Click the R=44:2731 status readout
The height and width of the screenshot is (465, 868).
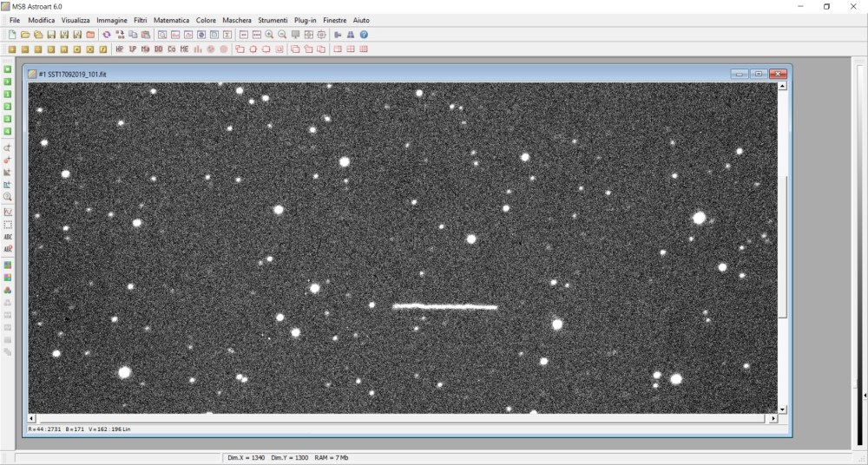(x=44, y=429)
